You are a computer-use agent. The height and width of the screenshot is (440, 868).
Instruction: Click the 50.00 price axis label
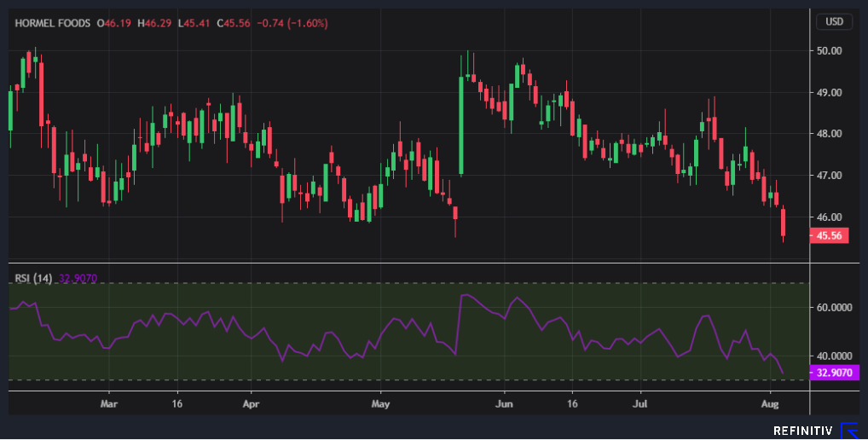click(x=830, y=51)
